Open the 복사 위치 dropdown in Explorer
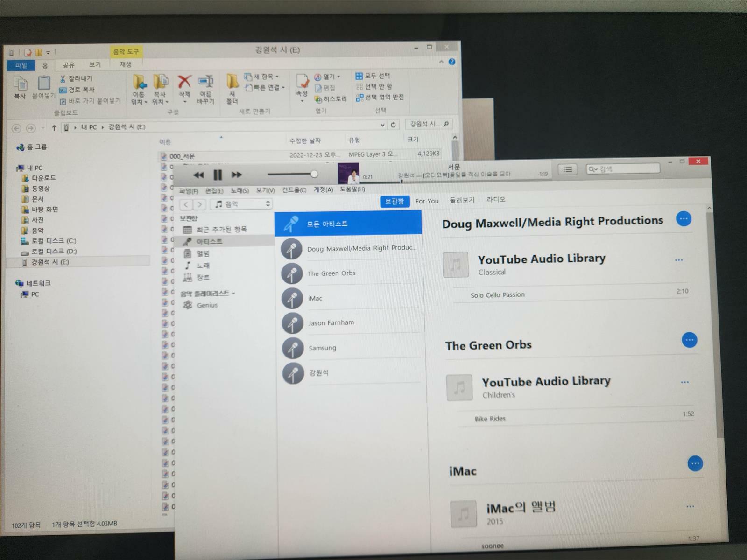 click(x=160, y=90)
